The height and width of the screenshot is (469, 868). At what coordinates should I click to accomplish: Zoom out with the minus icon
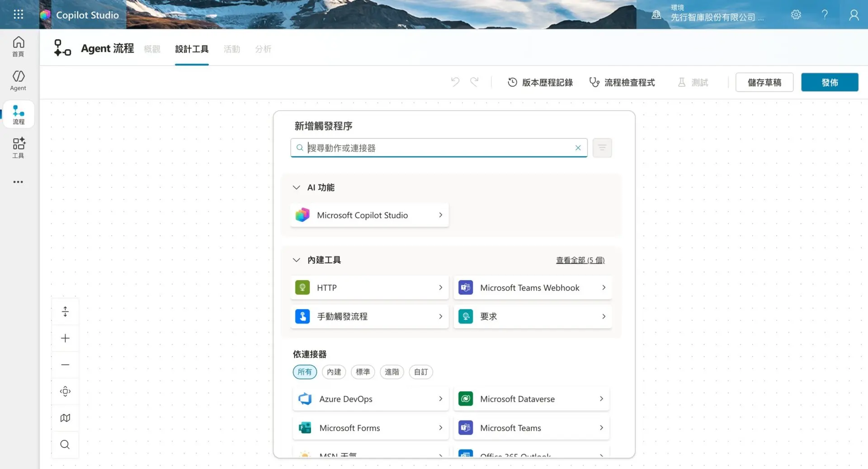coord(65,365)
